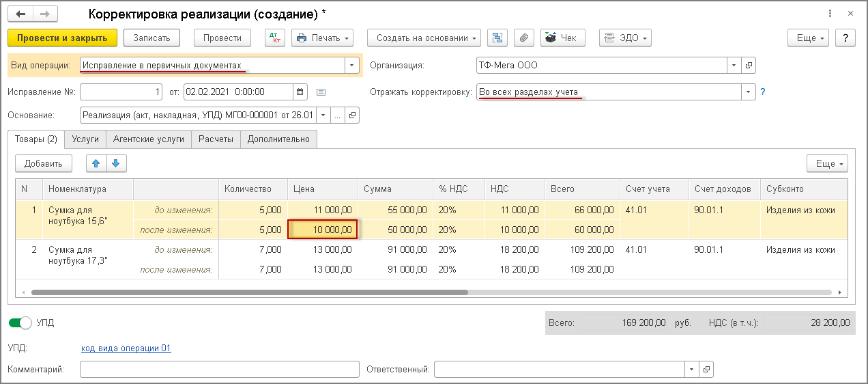Expand Ответственный dropdown arrow

click(692, 370)
